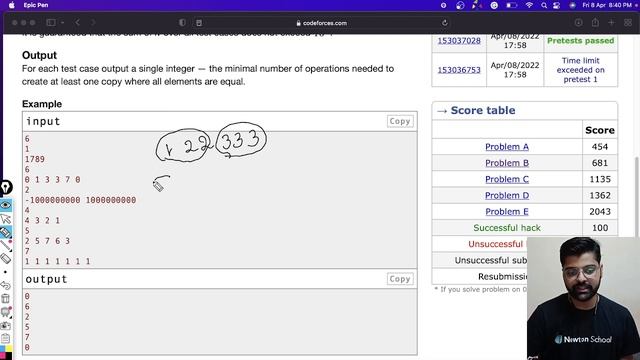Open the sidebar dropdown arrow in Safari
The width and height of the screenshot is (640, 360).
coord(62,23)
